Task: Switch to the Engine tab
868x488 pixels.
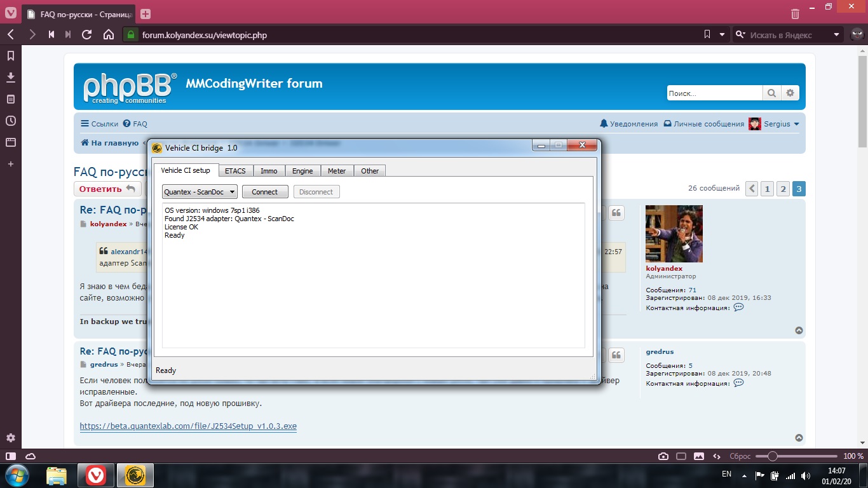Action: 302,171
